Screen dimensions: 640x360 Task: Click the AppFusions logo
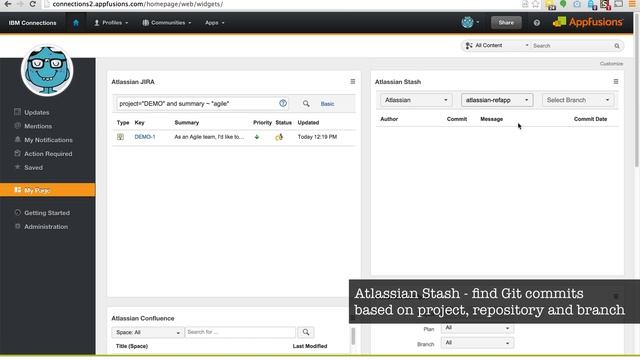click(588, 22)
